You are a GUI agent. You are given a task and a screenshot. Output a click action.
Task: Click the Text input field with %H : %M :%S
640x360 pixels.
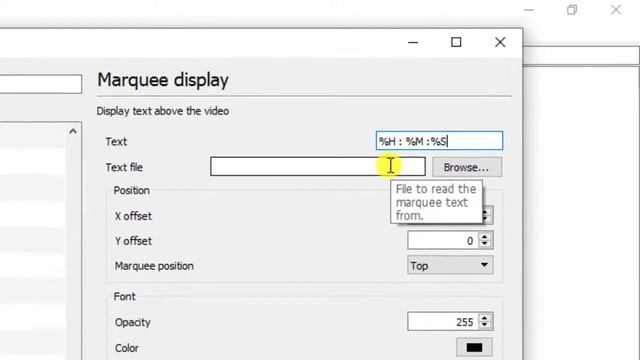(x=439, y=141)
